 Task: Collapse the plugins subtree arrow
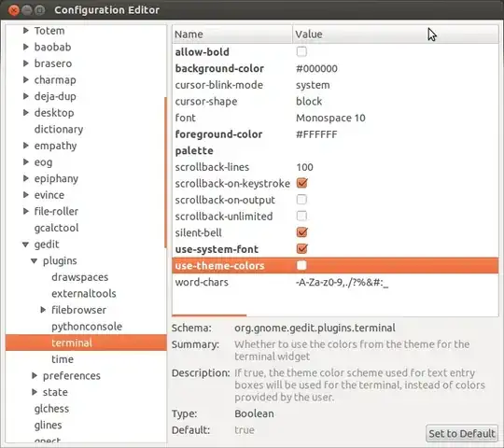(x=35, y=261)
